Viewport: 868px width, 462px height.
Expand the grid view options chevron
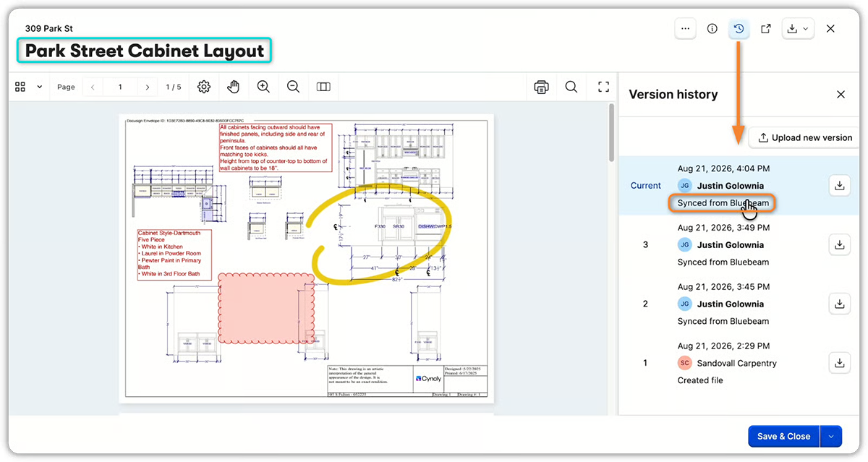(39, 87)
